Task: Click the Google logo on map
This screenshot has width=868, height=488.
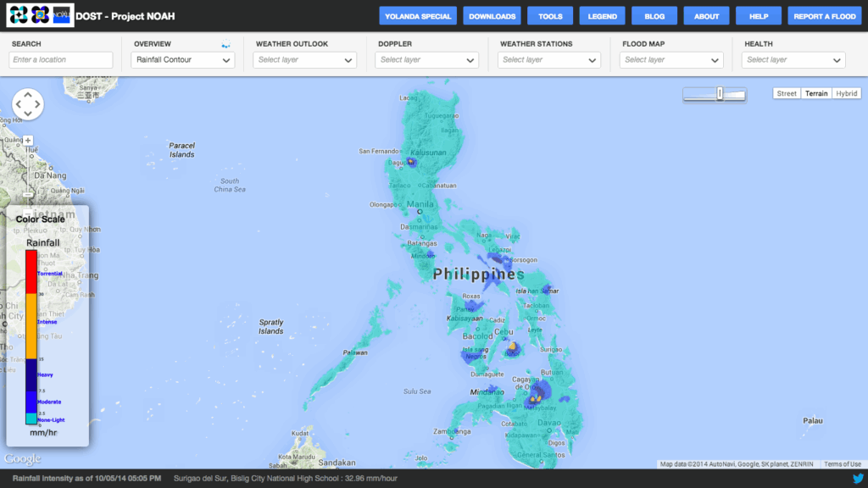Action: [x=22, y=458]
